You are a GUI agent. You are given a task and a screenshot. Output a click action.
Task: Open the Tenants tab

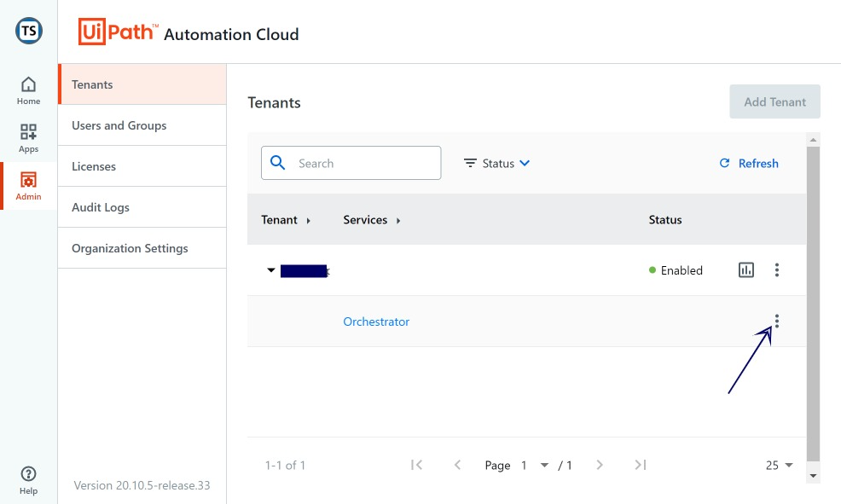pyautogui.click(x=142, y=84)
